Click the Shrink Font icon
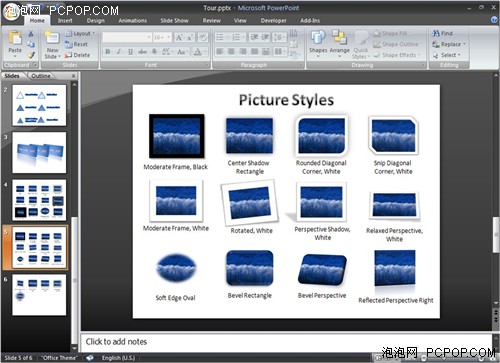 tap(190, 37)
